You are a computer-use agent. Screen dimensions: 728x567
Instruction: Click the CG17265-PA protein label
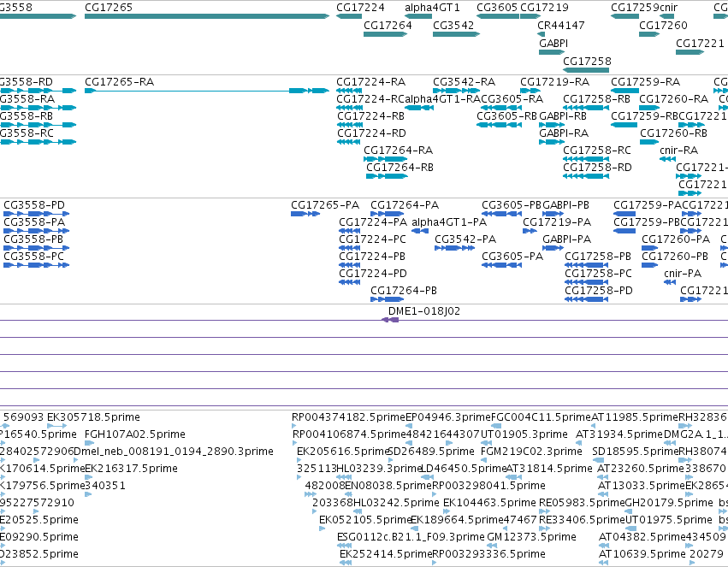(325, 205)
